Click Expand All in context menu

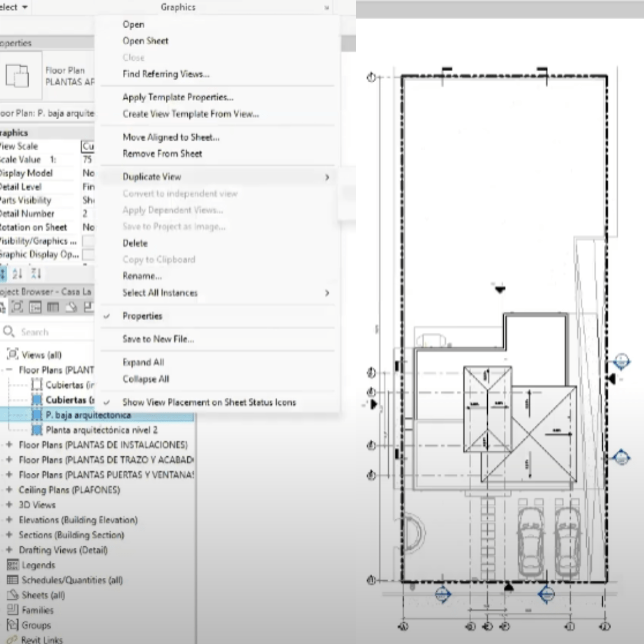pos(143,363)
